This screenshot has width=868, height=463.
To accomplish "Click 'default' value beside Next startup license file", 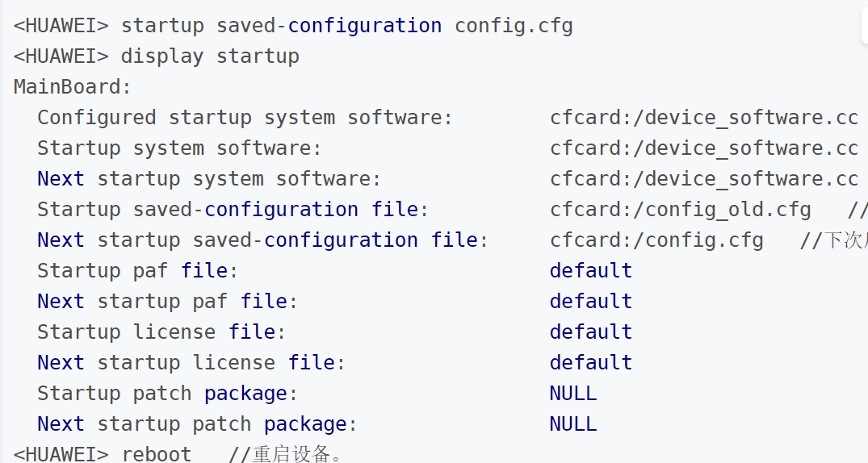I will pyautogui.click(x=590, y=362).
